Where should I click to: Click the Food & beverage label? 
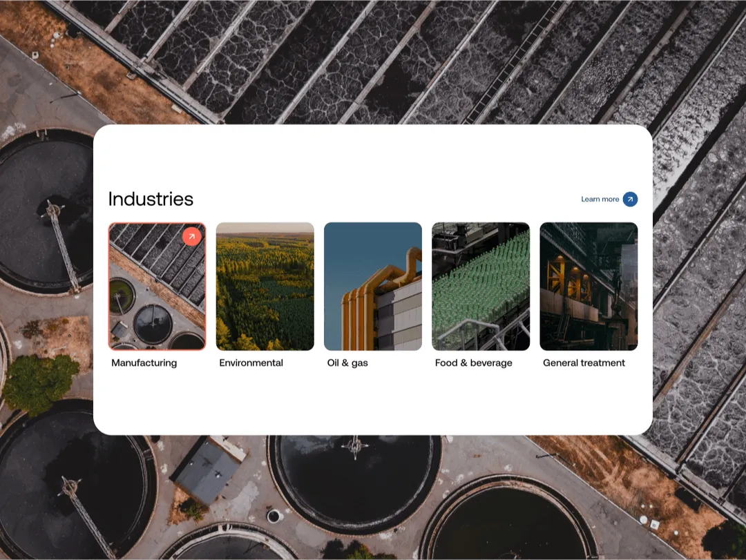point(474,363)
